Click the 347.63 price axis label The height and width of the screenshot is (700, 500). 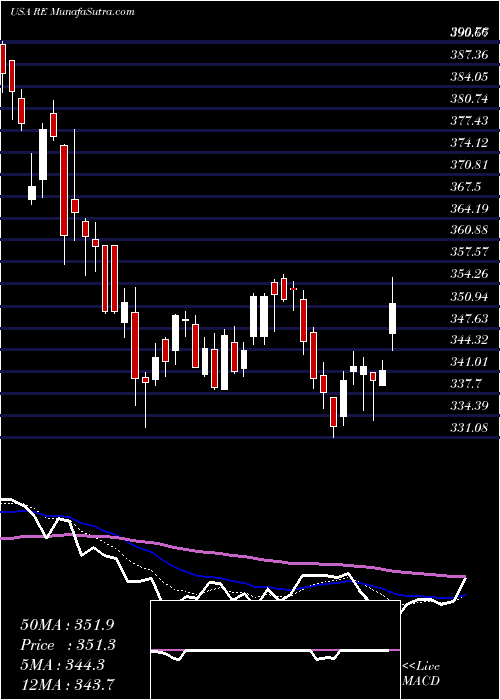469,318
